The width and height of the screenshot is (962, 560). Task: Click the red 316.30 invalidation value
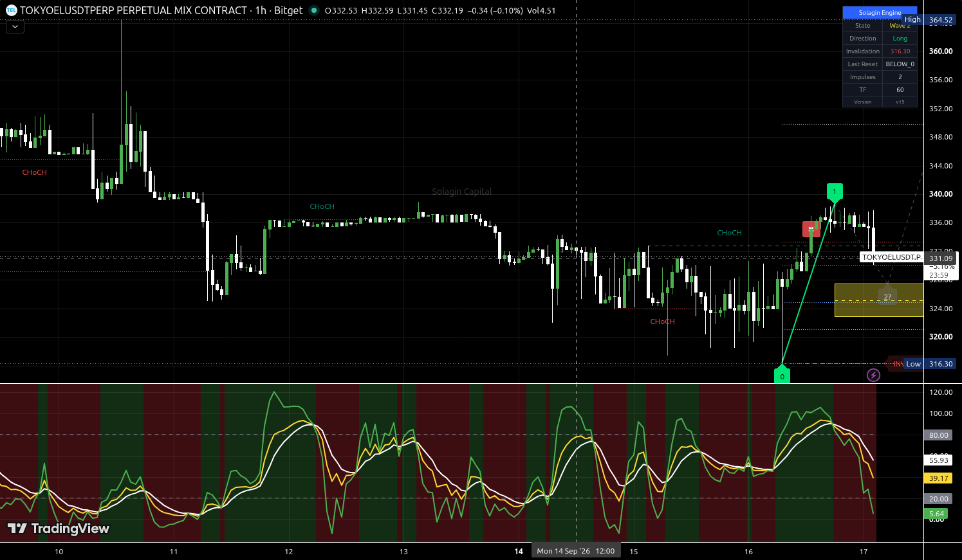point(900,51)
